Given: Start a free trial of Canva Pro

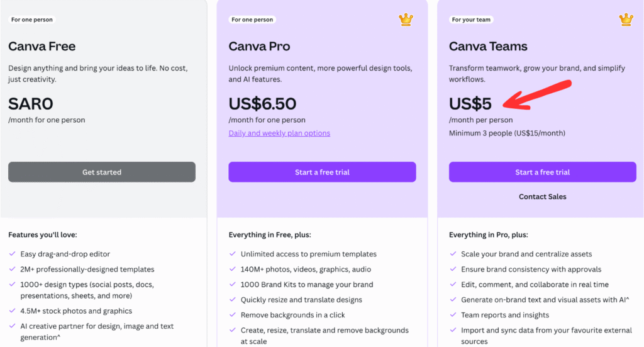Looking at the screenshot, I should pyautogui.click(x=322, y=172).
